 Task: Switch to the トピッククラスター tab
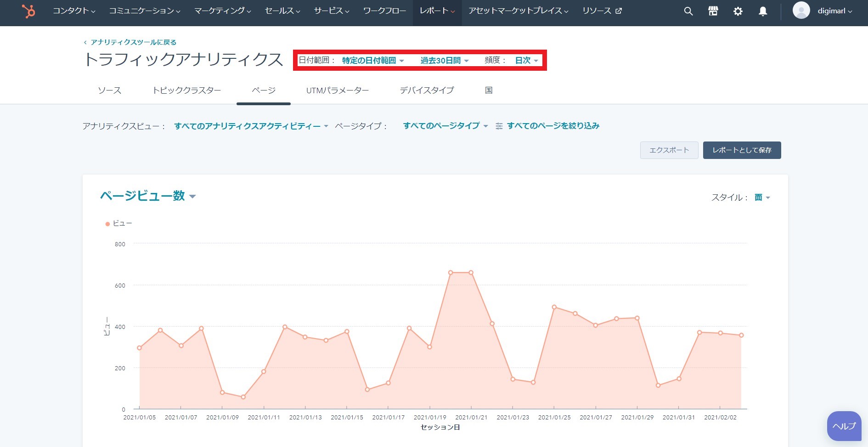187,91
